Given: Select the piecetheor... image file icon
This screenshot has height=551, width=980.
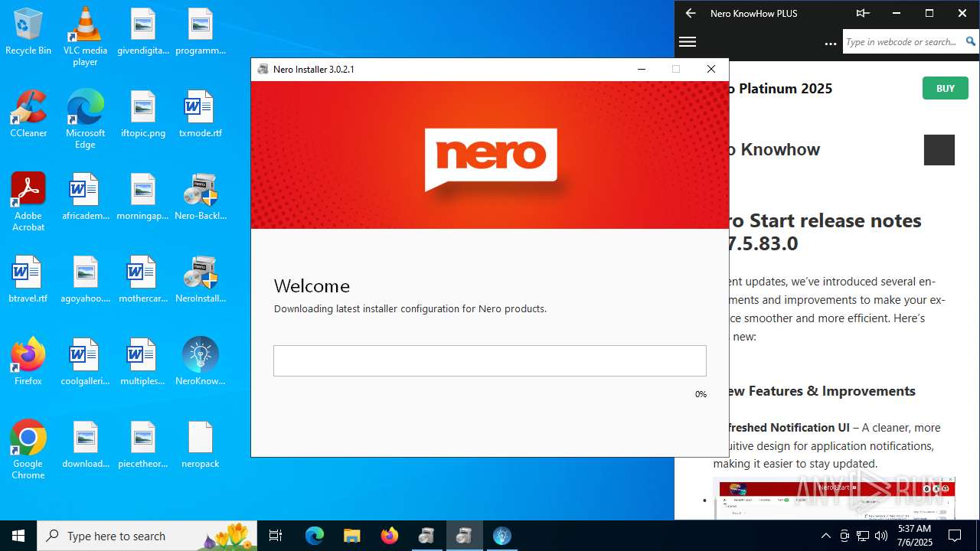Looking at the screenshot, I should click(143, 445).
